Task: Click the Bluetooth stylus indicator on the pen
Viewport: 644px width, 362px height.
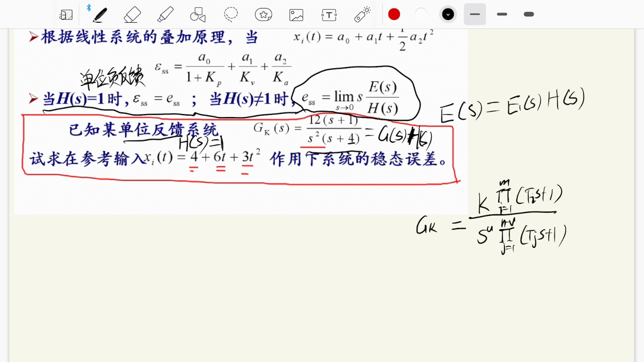Action: [89, 7]
